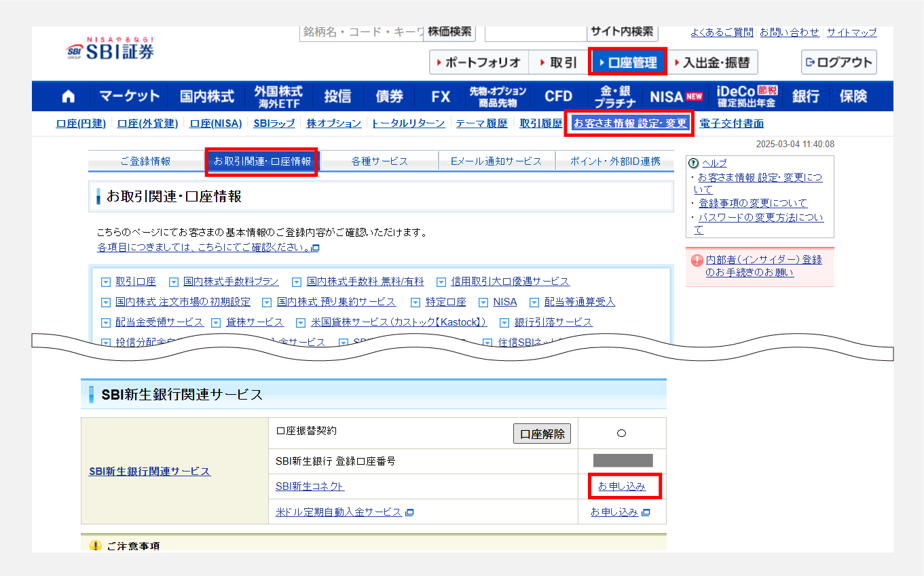The width and height of the screenshot is (924, 576).
Task: Click the arrow icon beside 銀行引落サービス
Action: [x=504, y=323]
